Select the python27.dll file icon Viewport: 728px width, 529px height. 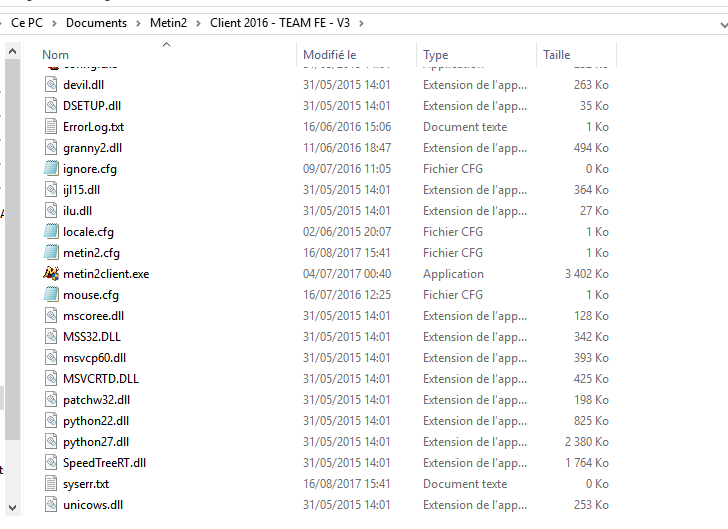(x=51, y=441)
